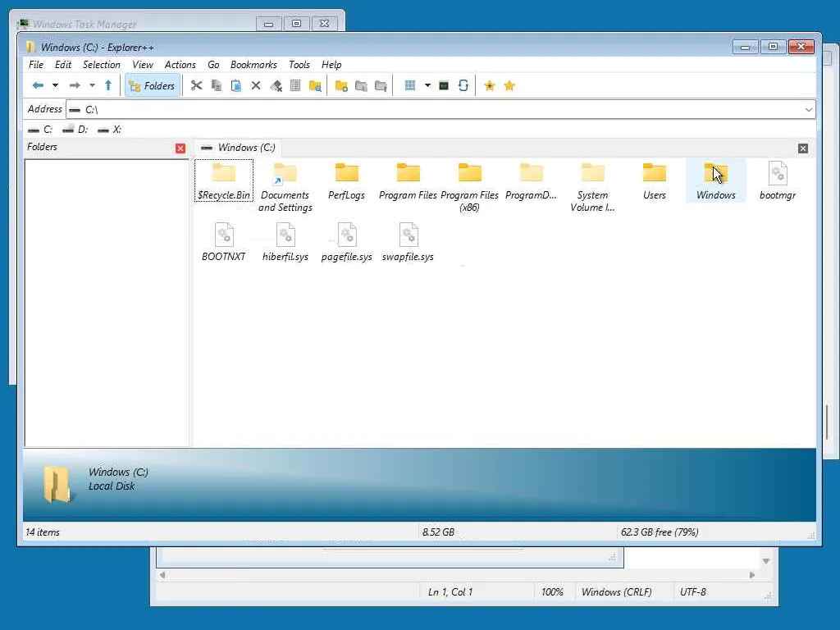The image size is (840, 630).
Task: Select the $Recycle.Bin folder
Action: pos(223,180)
